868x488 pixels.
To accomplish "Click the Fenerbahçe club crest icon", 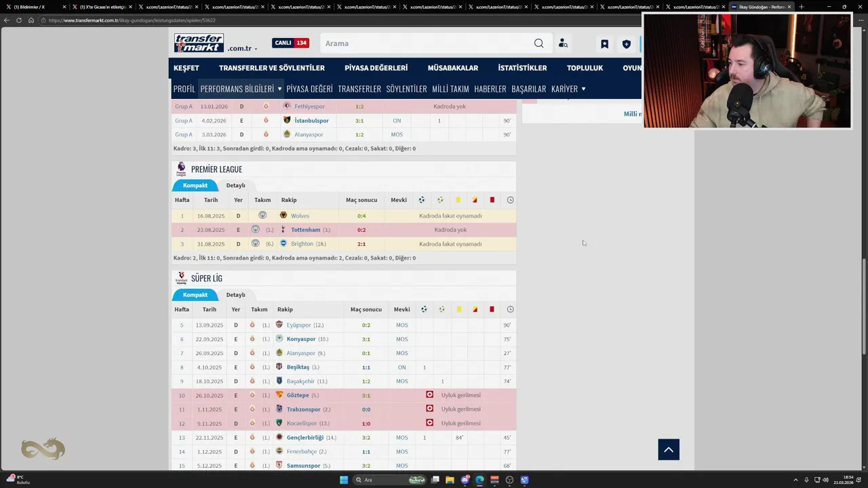I will pos(279,451).
